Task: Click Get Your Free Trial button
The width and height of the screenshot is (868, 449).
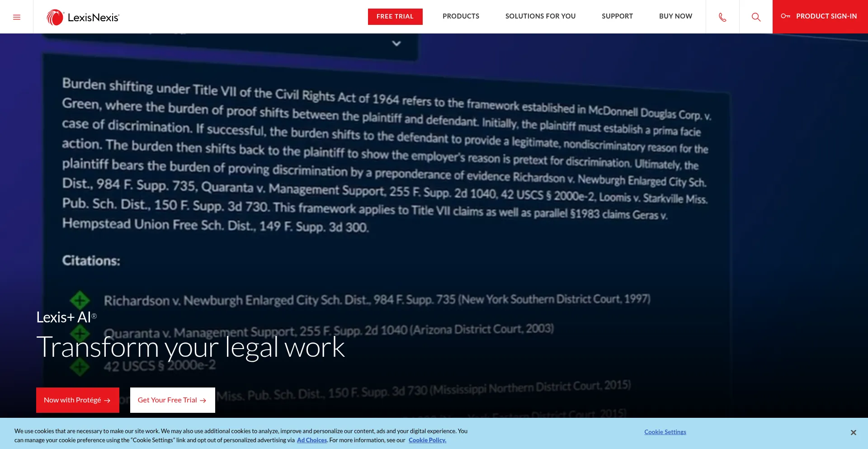Action: pyautogui.click(x=173, y=400)
